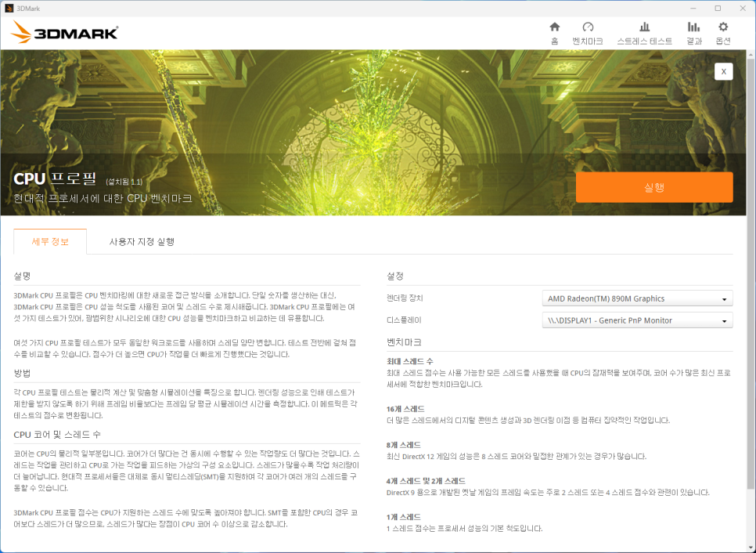The width and height of the screenshot is (756, 553).
Task: Open the 디스플레이 Generic PnP Monitor dropdown
Action: pyautogui.click(x=637, y=320)
